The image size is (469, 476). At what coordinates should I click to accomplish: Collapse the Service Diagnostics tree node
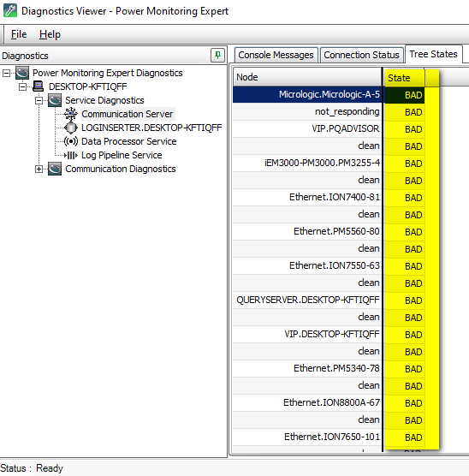pos(39,100)
